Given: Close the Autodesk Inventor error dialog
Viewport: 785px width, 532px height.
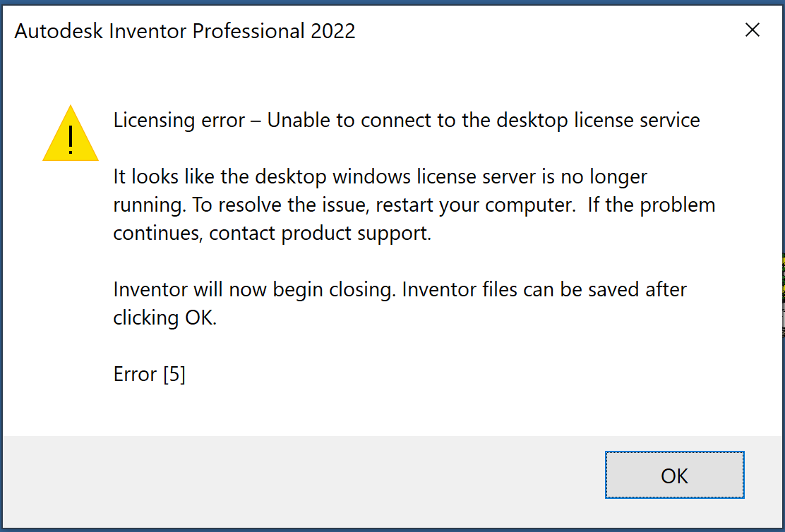Looking at the screenshot, I should pyautogui.click(x=753, y=30).
